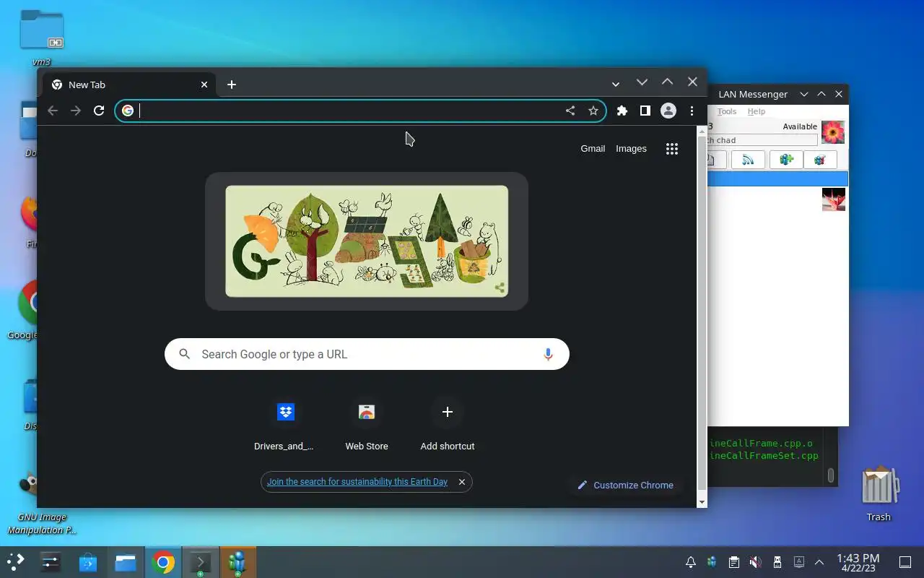Click LAN Messenger icon in the system tray

[x=712, y=562]
